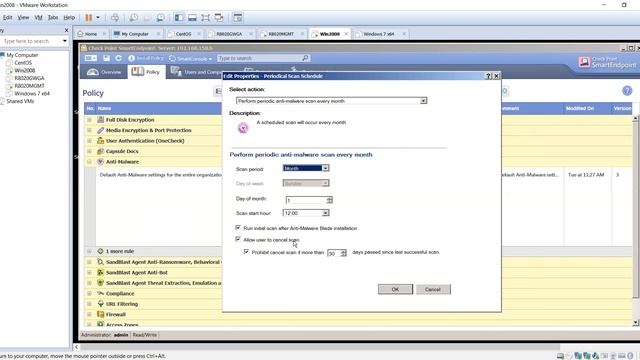640x360 pixels.
Task: Open the Scan period dropdown
Action: tap(325, 168)
